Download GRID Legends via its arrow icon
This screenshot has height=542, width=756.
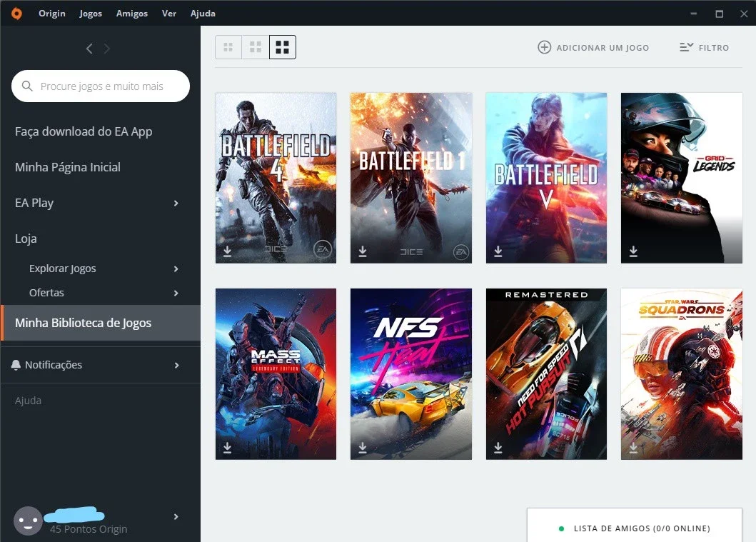click(x=633, y=251)
